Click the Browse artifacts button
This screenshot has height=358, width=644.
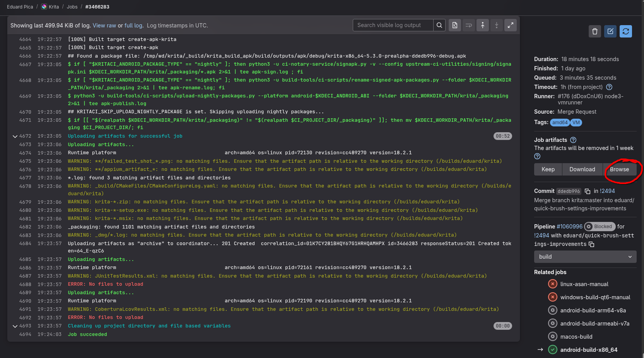tap(619, 169)
